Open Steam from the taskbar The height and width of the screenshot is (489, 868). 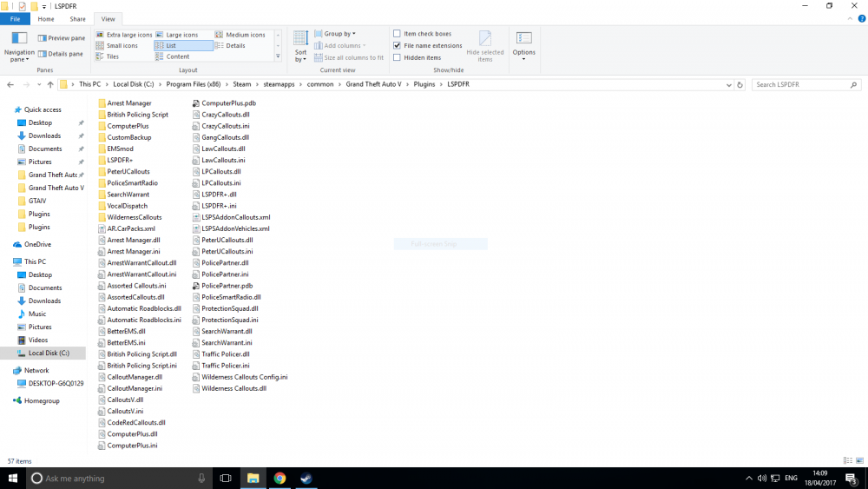coord(306,478)
